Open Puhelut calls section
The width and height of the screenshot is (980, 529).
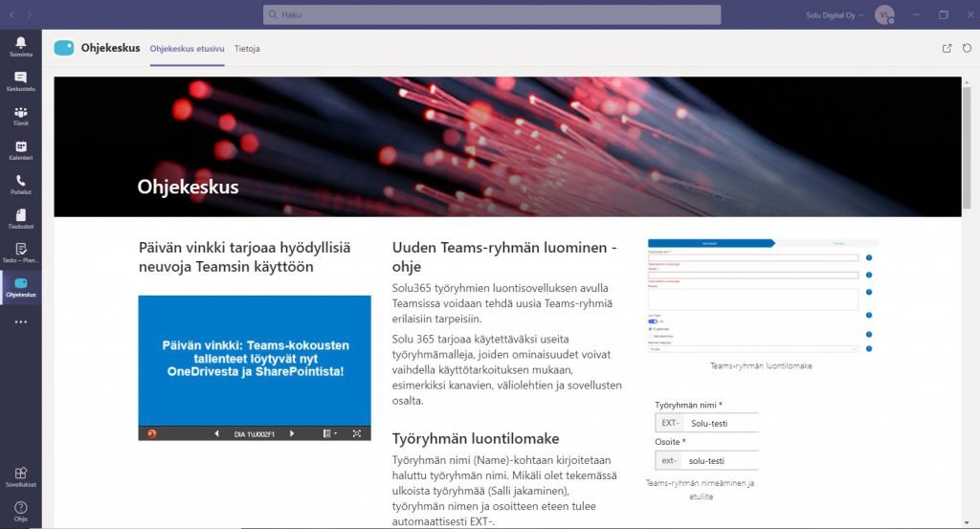tap(20, 185)
